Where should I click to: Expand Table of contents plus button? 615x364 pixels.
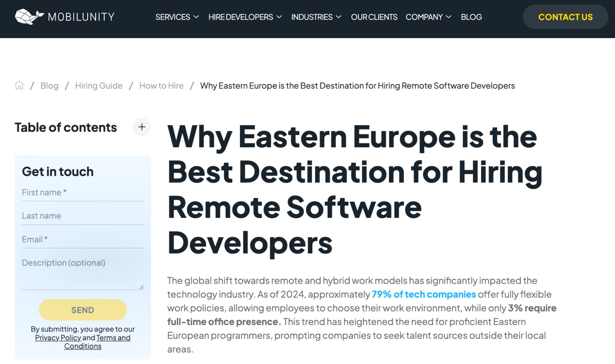click(142, 127)
